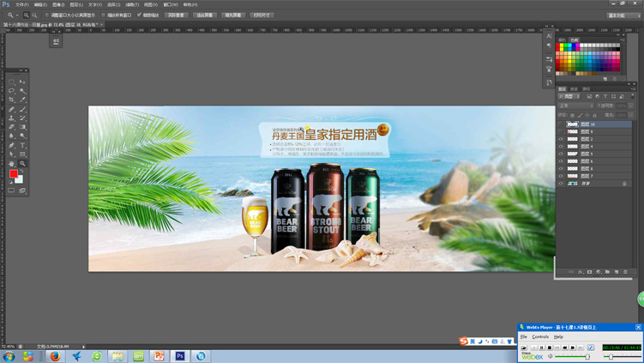Image resolution: width=644 pixels, height=363 pixels.
Task: Reset default foreground/background colors
Action: [x=11, y=182]
